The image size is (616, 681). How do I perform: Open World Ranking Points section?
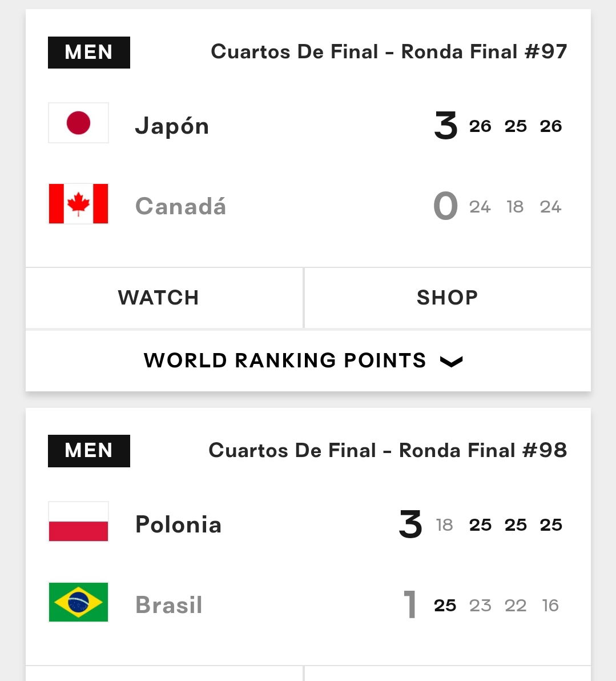point(308,361)
